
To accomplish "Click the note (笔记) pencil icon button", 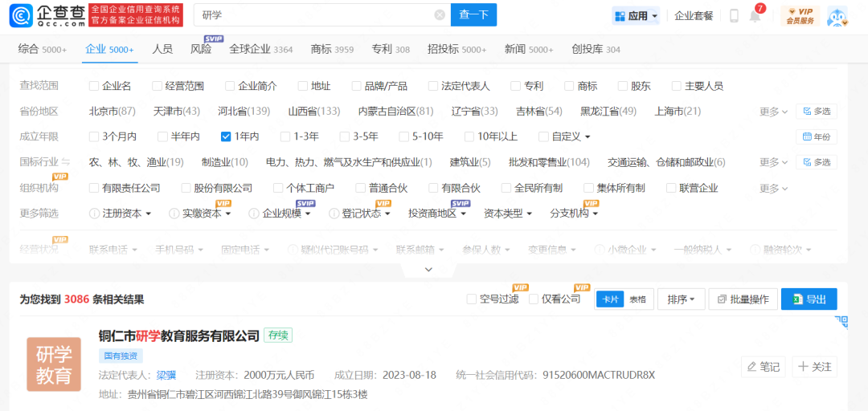I will [763, 367].
